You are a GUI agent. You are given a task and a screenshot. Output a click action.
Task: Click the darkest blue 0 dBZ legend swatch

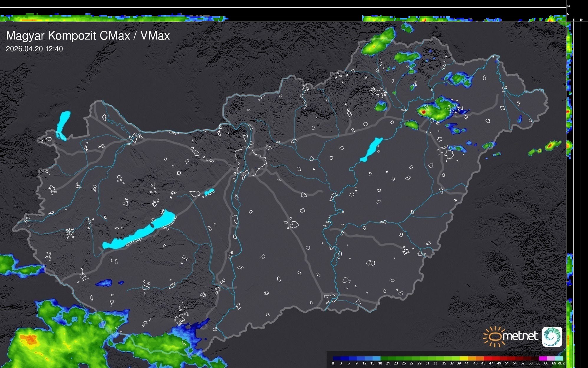[x=336, y=358]
